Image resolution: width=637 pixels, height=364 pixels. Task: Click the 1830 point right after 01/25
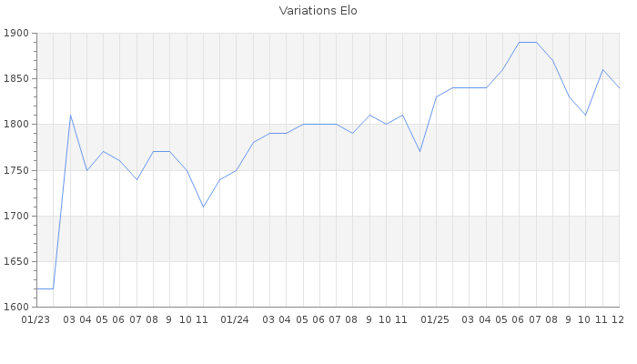(436, 97)
